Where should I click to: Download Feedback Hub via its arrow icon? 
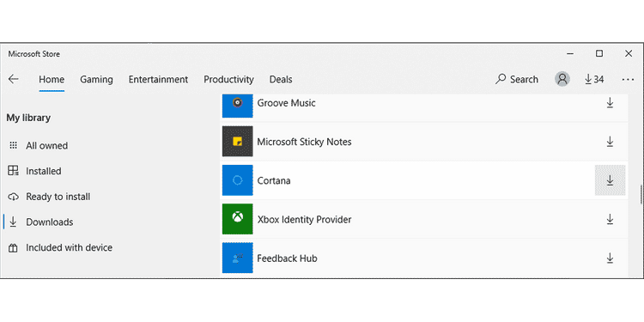(610, 258)
